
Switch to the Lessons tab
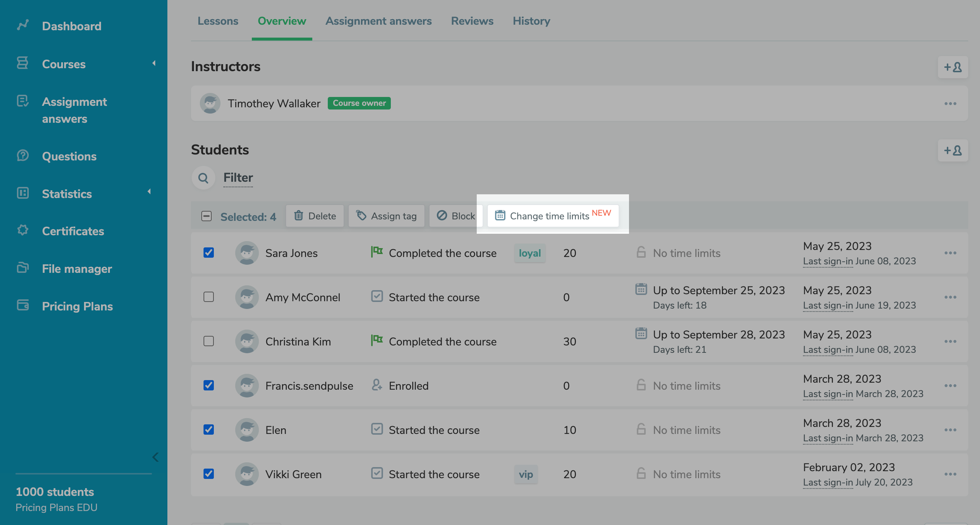click(x=218, y=21)
